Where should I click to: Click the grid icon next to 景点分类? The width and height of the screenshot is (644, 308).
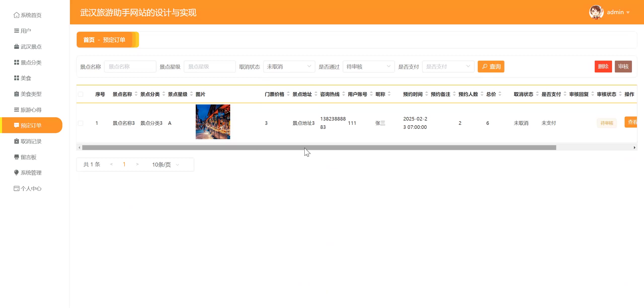(16, 62)
